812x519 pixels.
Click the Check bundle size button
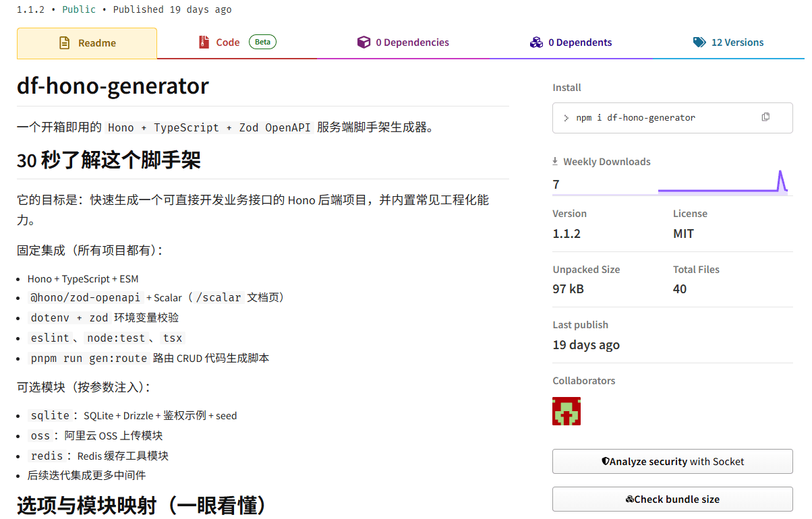[x=672, y=499]
